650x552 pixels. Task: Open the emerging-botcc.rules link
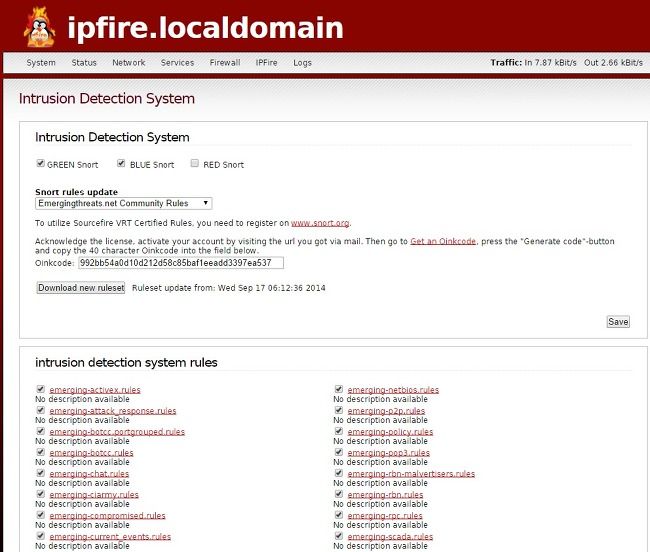tap(91, 453)
